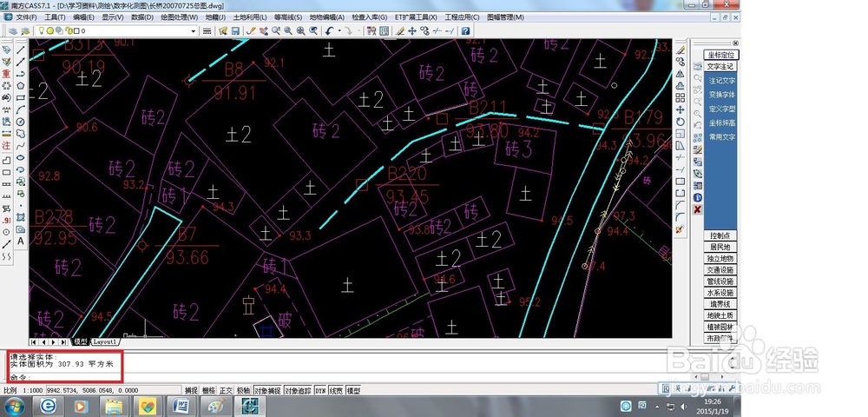
Task: Select the Rectangle drawing tool
Action: (x=21, y=98)
